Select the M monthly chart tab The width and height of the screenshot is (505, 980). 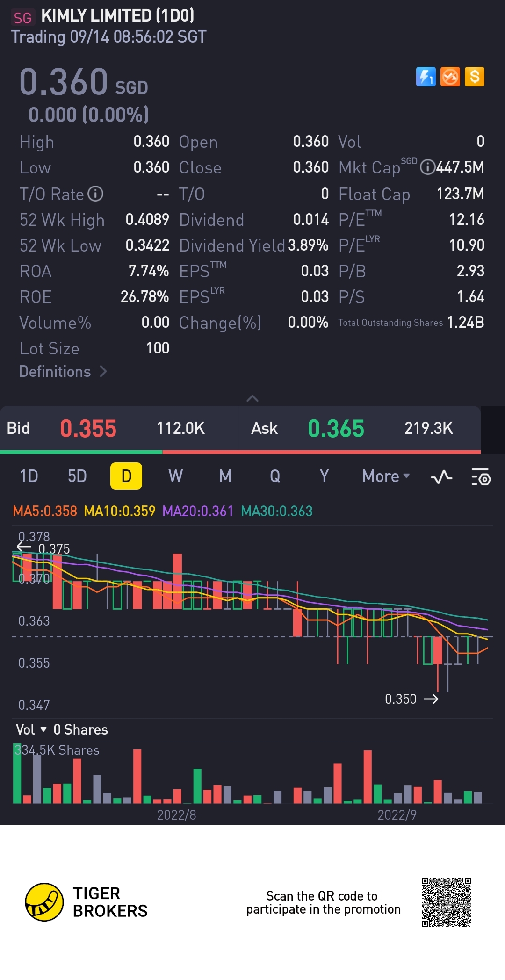click(x=225, y=476)
